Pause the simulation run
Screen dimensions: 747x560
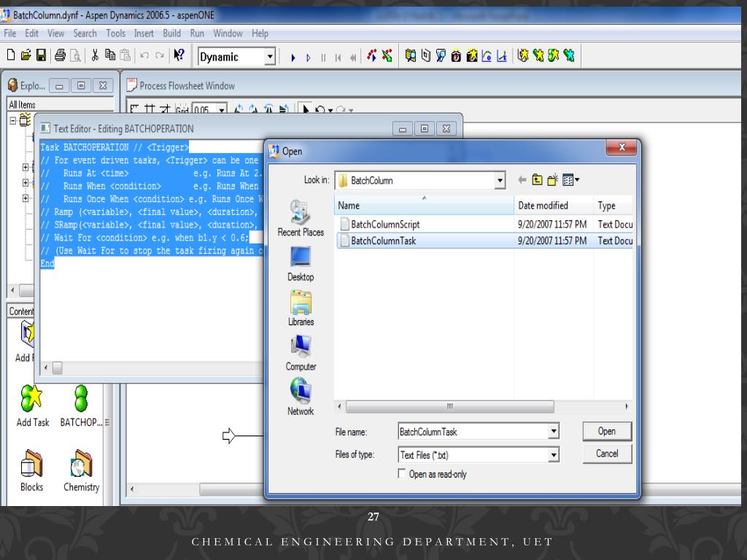323,58
